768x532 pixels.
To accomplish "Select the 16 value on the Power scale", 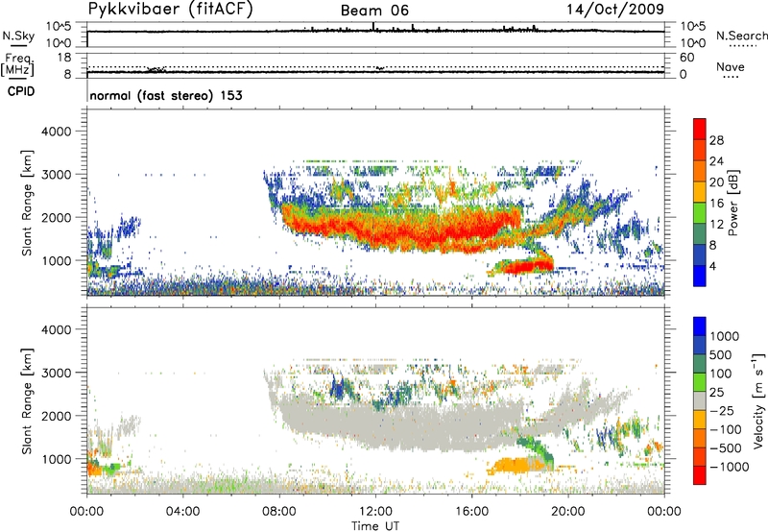I will pyautogui.click(x=716, y=204).
